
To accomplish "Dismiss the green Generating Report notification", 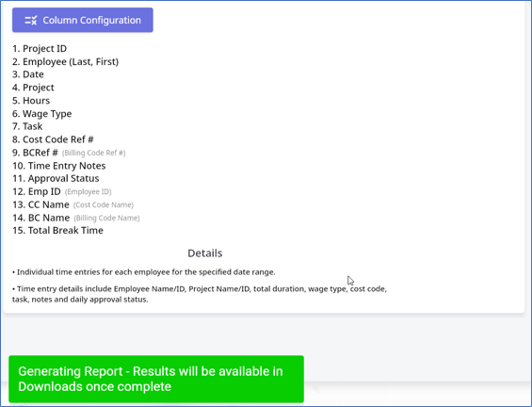I will click(156, 379).
